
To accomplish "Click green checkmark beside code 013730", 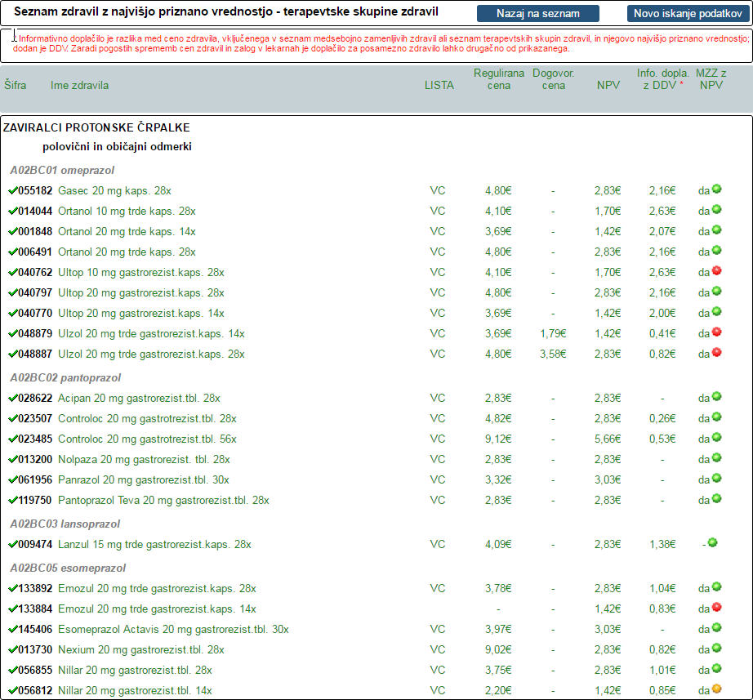I will pyautogui.click(x=12, y=649).
